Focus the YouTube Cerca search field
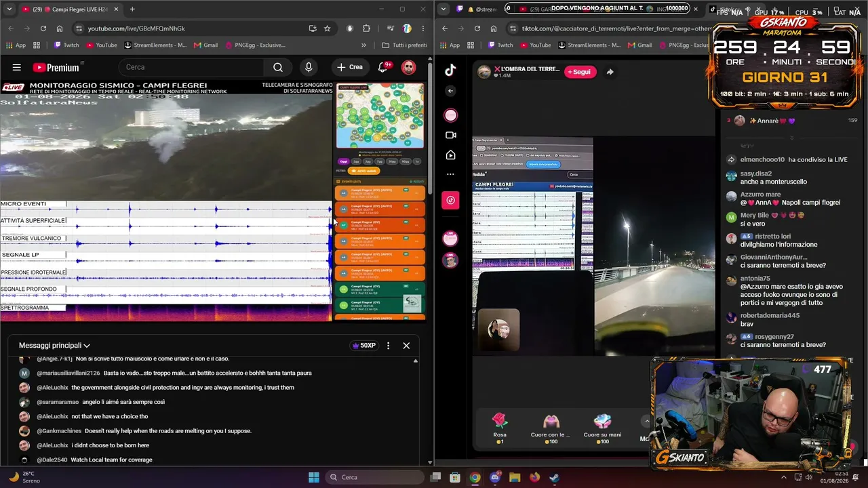The height and width of the screenshot is (488, 868). [x=191, y=67]
